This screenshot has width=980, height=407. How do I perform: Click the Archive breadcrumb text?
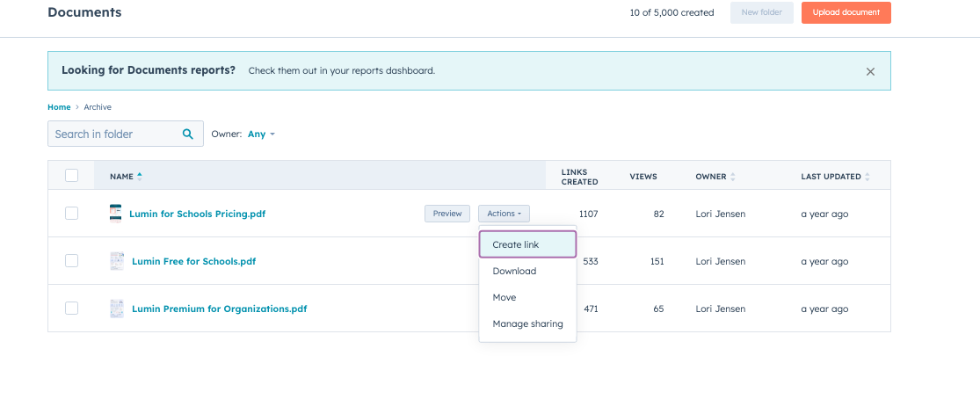(x=98, y=107)
